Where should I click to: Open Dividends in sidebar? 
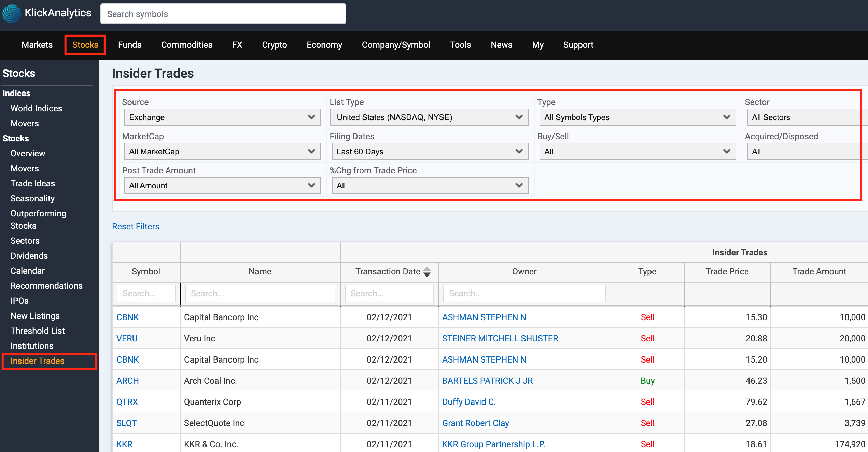pos(29,256)
